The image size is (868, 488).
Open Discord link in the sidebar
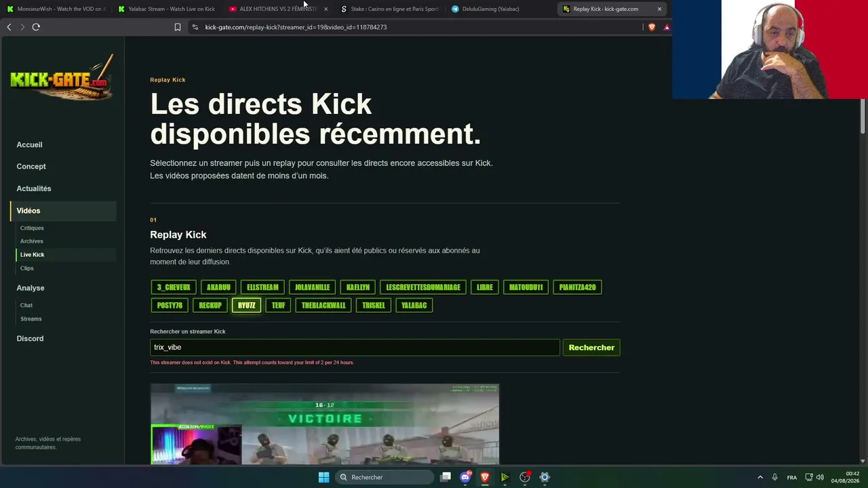(30, 338)
